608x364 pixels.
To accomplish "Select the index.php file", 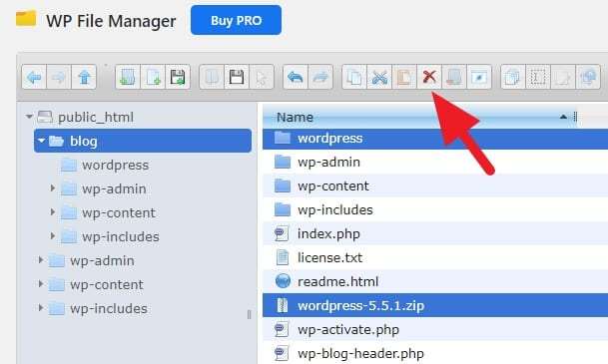I will point(435,234).
